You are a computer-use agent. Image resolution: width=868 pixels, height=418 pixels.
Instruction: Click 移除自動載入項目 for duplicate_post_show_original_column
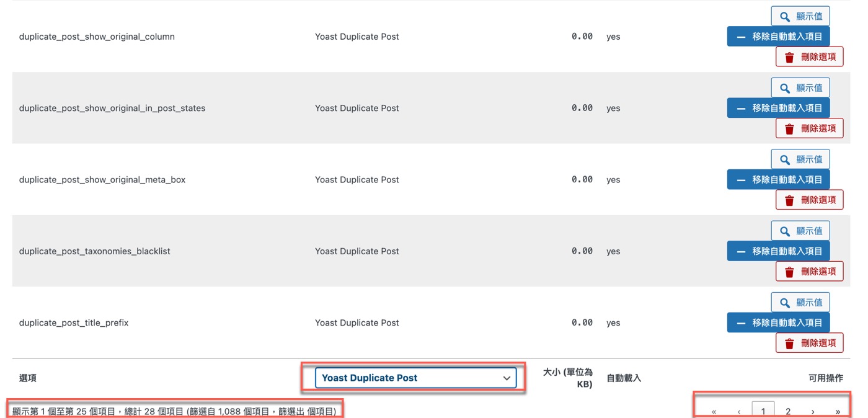(x=779, y=37)
